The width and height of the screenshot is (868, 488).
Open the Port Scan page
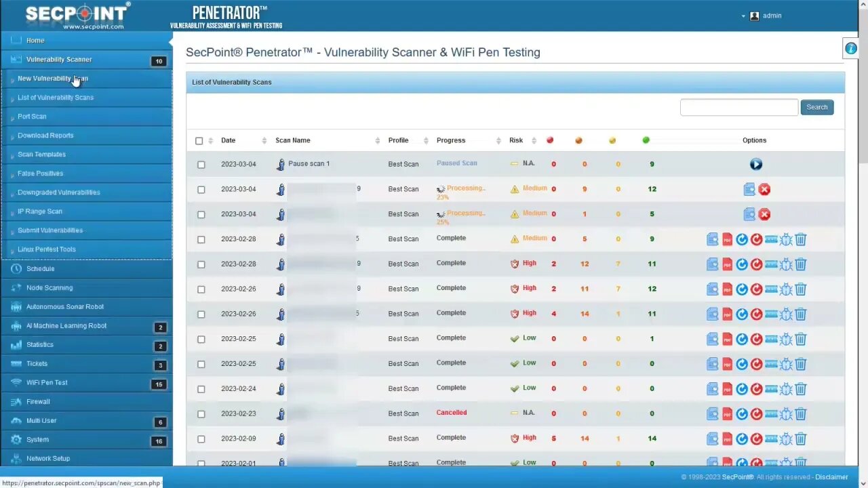pyautogui.click(x=32, y=117)
